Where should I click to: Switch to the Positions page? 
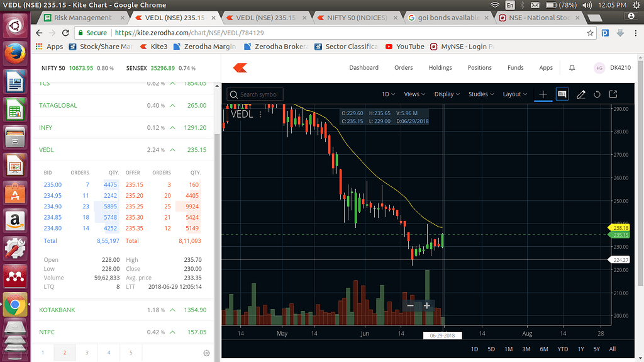coord(479,68)
